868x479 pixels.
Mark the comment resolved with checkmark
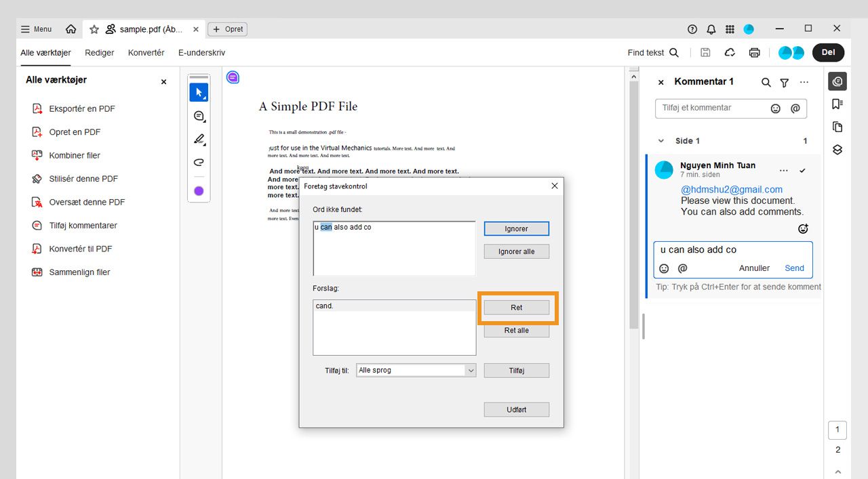coord(803,171)
